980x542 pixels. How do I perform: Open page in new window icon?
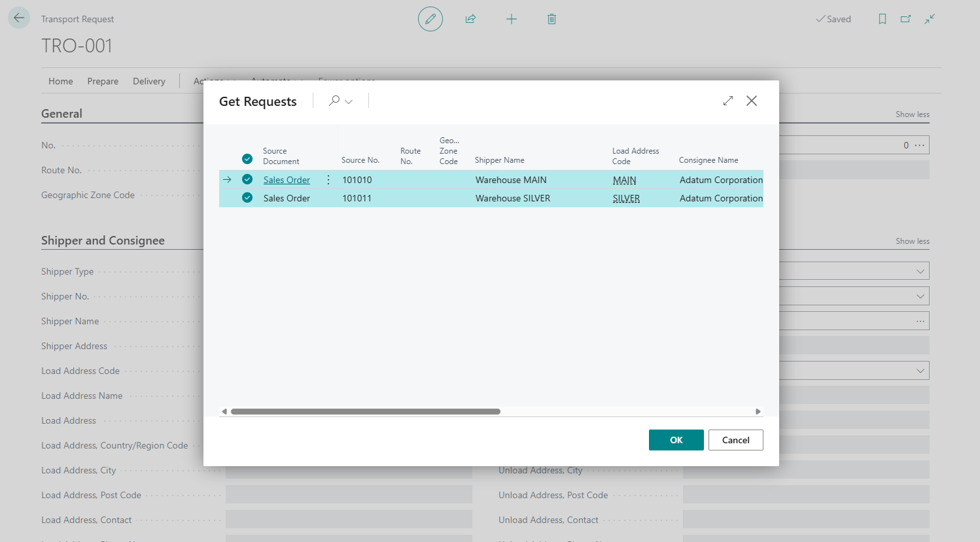905,19
